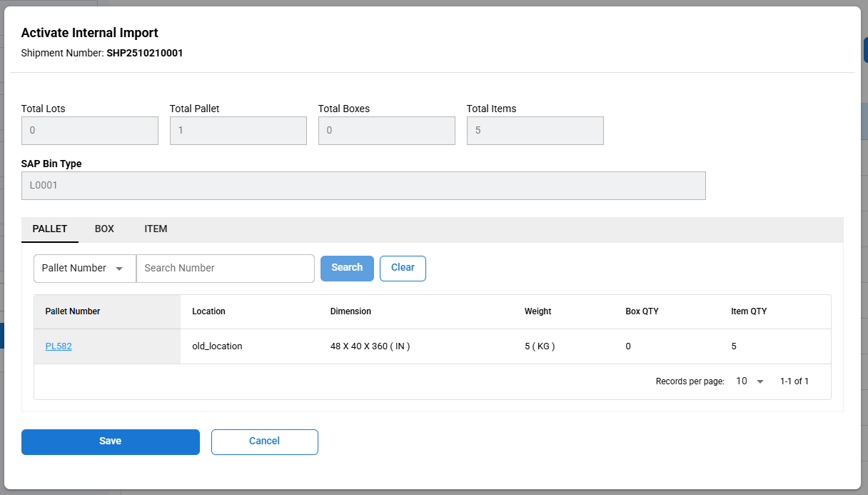Click the Clear button
Image resolution: width=868 pixels, height=495 pixels.
[x=403, y=268]
